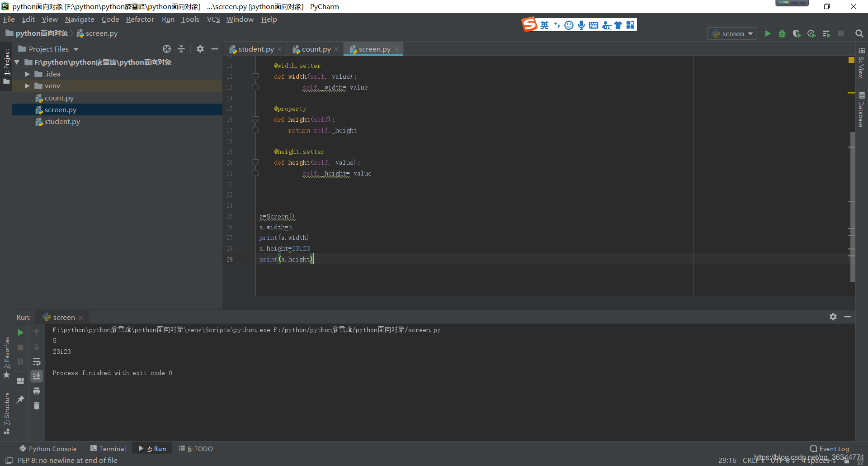Screen dimensions: 868x466
Task: Open the Navigate menu
Action: 80,19
